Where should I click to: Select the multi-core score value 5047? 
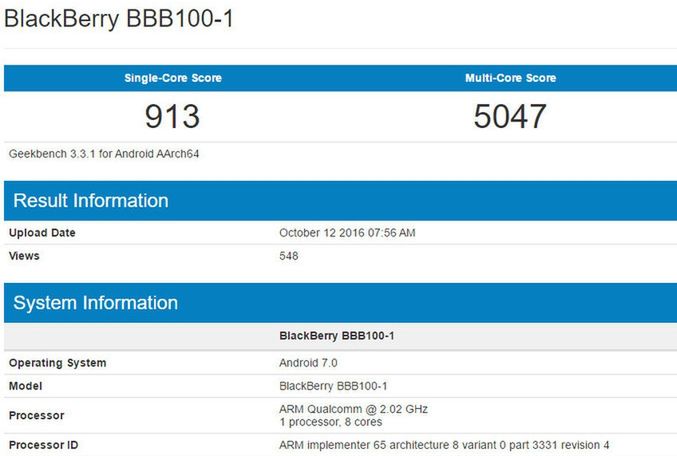pos(510,117)
